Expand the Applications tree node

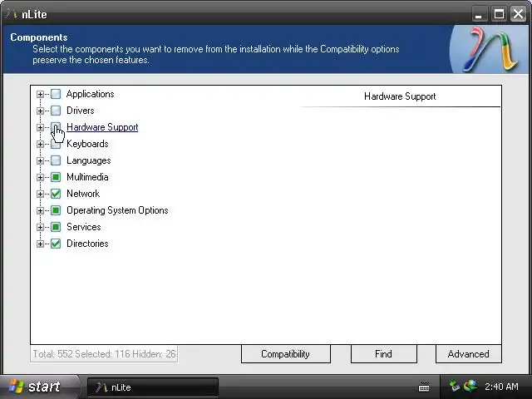click(40, 94)
